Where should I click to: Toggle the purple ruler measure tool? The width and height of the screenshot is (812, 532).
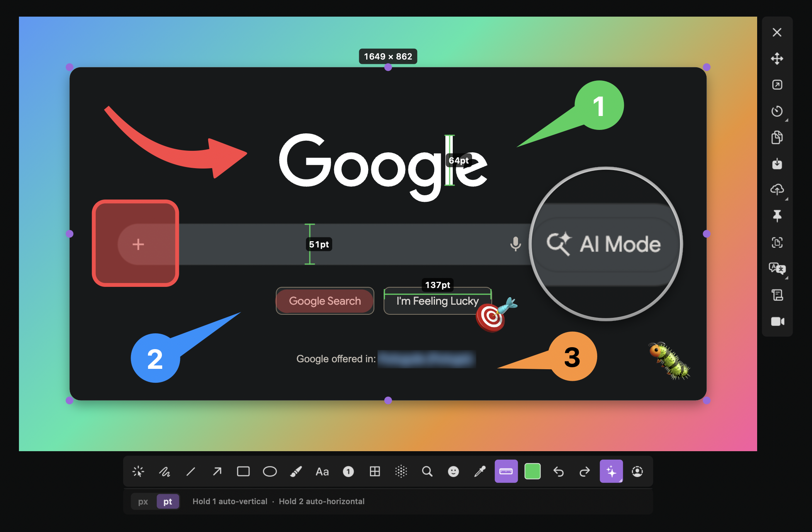pyautogui.click(x=506, y=471)
